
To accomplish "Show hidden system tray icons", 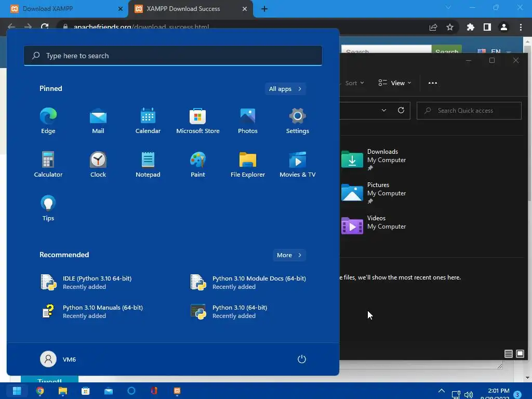I will coord(442,391).
